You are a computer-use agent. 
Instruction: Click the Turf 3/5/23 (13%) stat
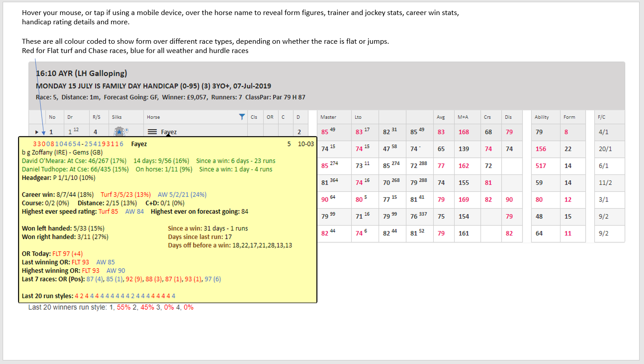click(126, 194)
